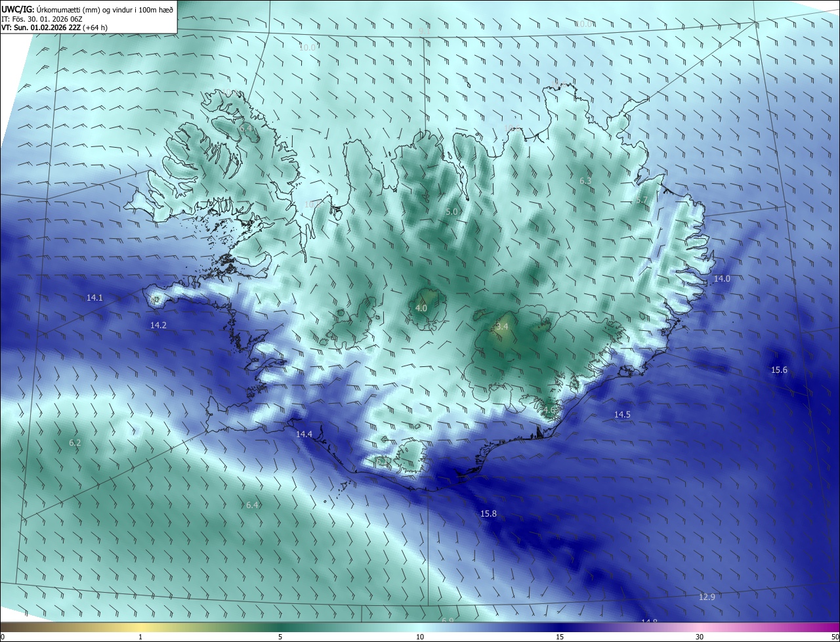Image resolution: width=840 pixels, height=642 pixels.
Task: Click the '1' tick on the color scale
Action: pos(140,637)
